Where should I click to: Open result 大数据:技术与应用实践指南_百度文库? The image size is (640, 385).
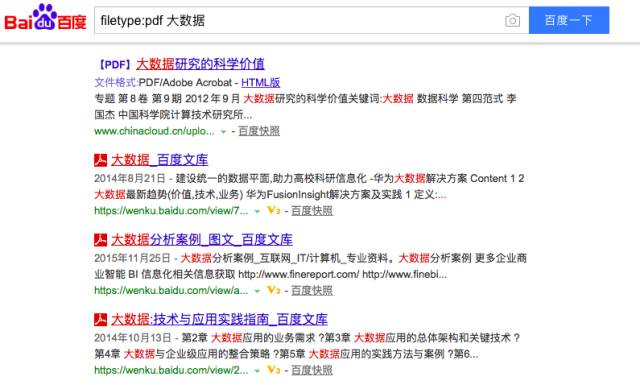219,319
